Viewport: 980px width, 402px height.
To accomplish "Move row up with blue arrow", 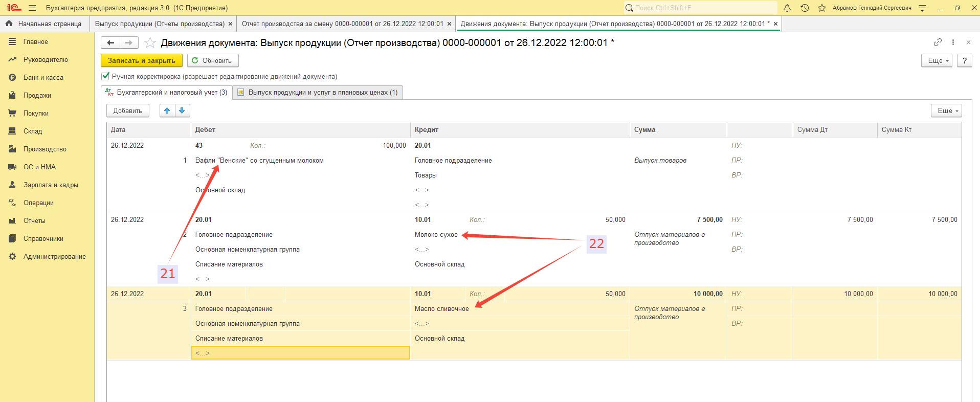I will coord(167,110).
